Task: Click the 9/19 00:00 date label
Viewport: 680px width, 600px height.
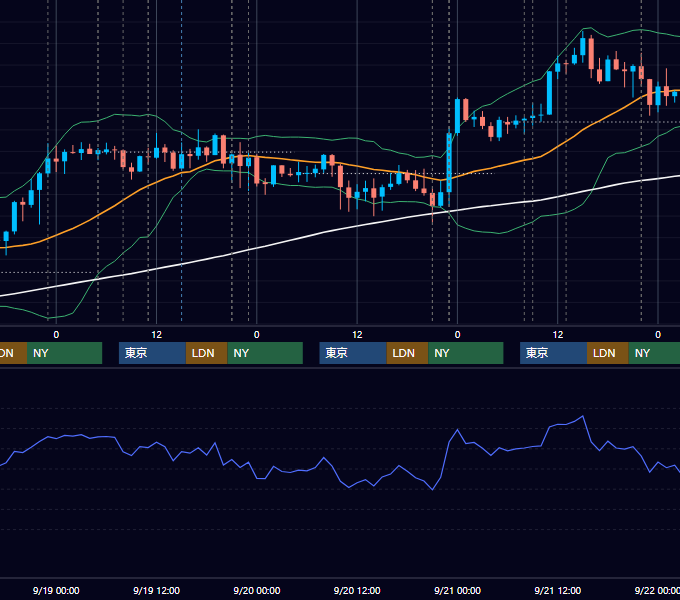Action: pyautogui.click(x=56, y=590)
